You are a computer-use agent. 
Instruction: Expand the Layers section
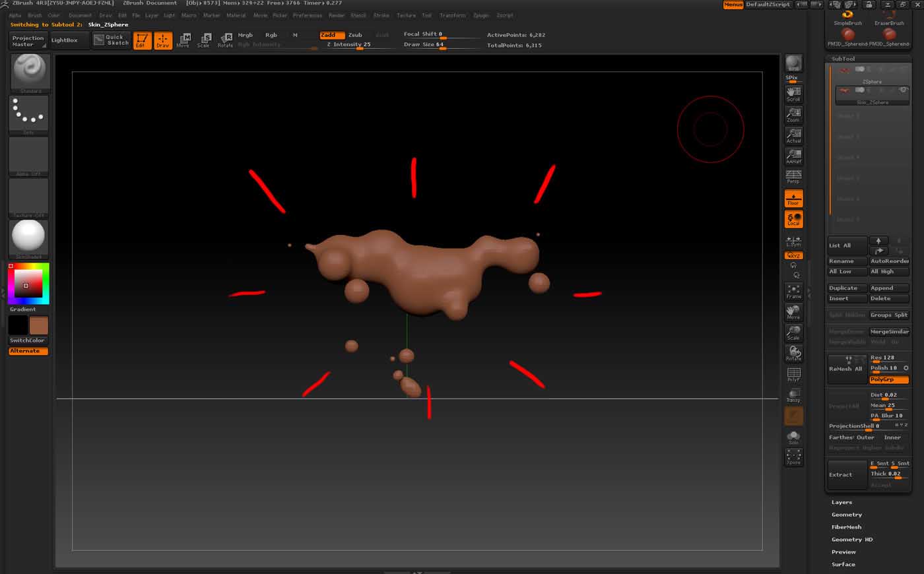pyautogui.click(x=841, y=502)
